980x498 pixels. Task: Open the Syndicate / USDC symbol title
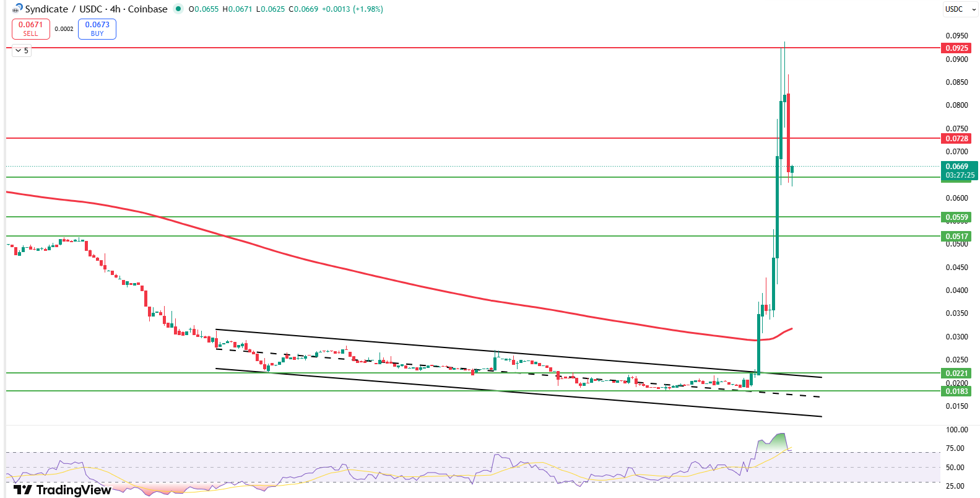(96, 9)
